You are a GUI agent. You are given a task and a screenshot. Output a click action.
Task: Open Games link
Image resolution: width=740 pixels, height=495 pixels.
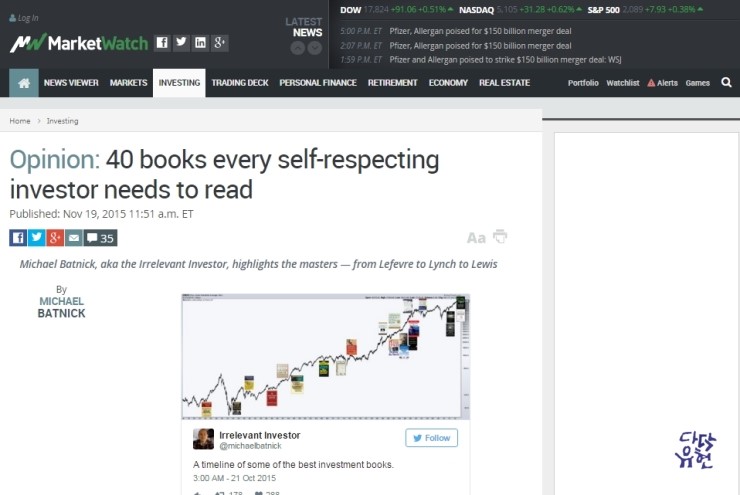point(698,83)
